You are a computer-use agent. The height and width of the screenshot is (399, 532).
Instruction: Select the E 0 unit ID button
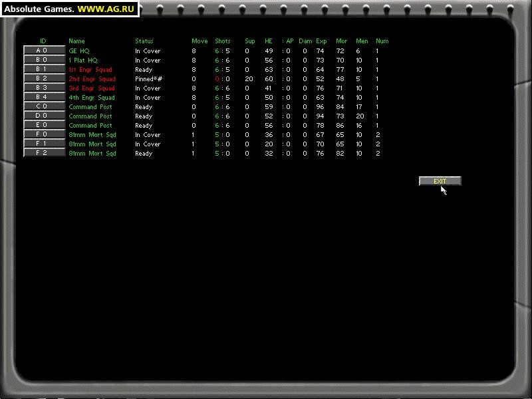(44, 125)
